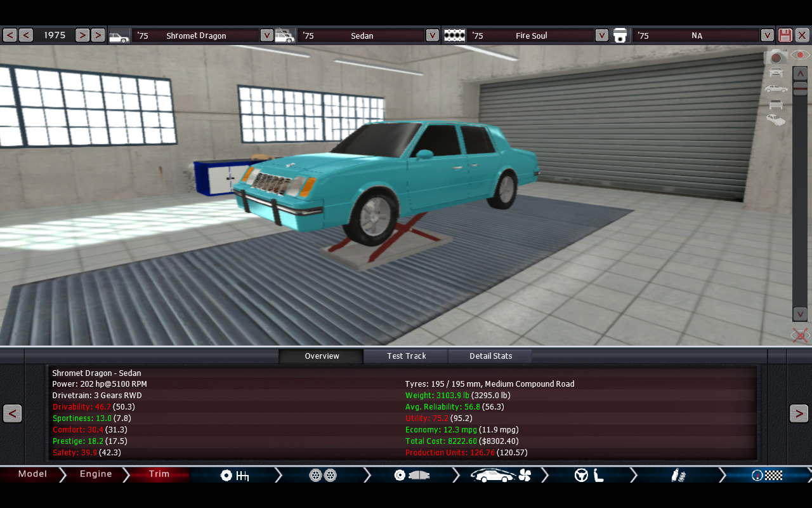Viewport: 812px width, 508px height.
Task: Expand the Shromet Dragon model dropdown
Action: click(267, 36)
